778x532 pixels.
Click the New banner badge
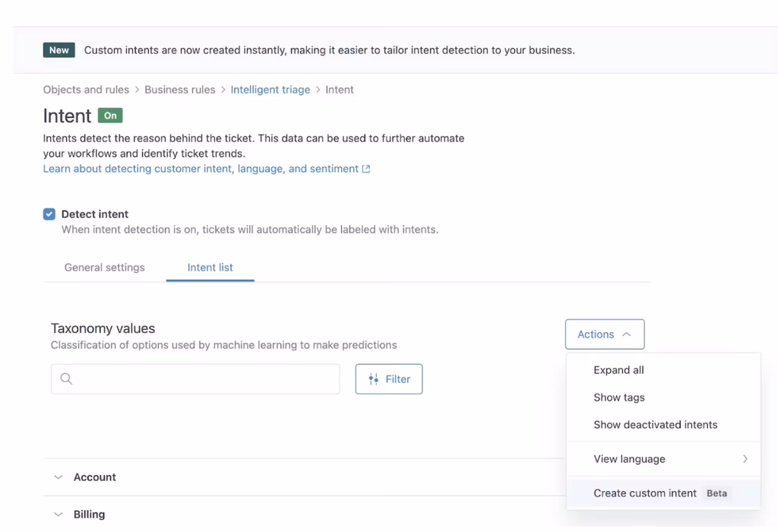59,50
